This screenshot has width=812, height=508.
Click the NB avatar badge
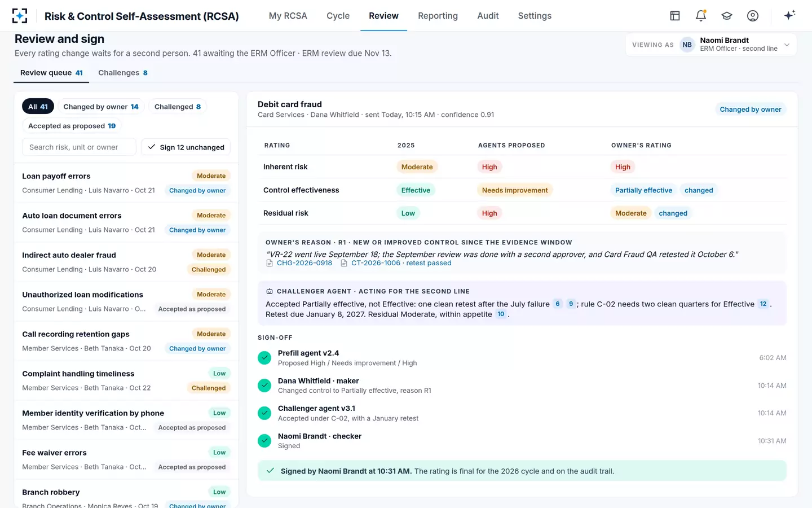coord(687,45)
